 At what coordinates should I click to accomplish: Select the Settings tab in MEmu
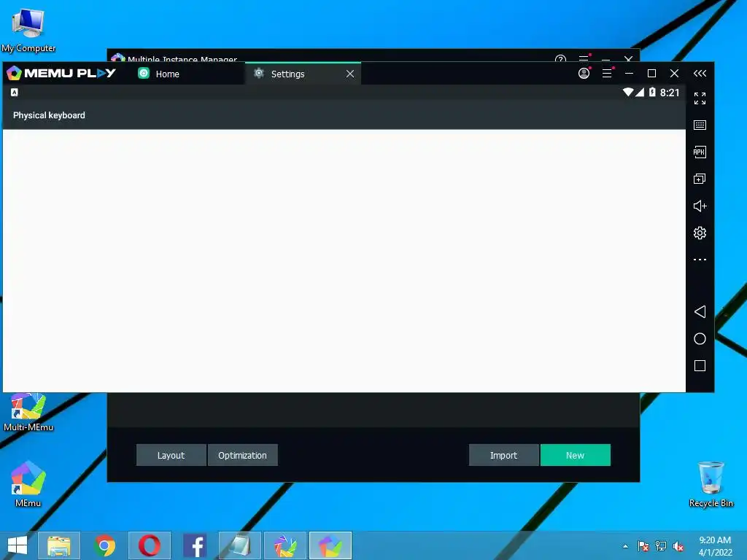pyautogui.click(x=302, y=74)
